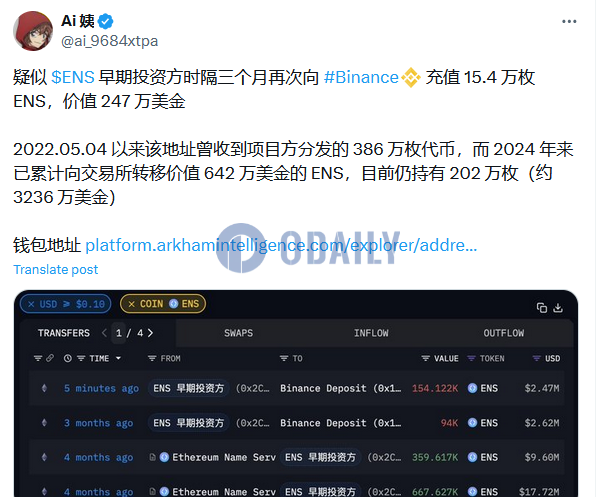
Task: Click Ai 姨 profile avatar
Action: click(x=33, y=31)
